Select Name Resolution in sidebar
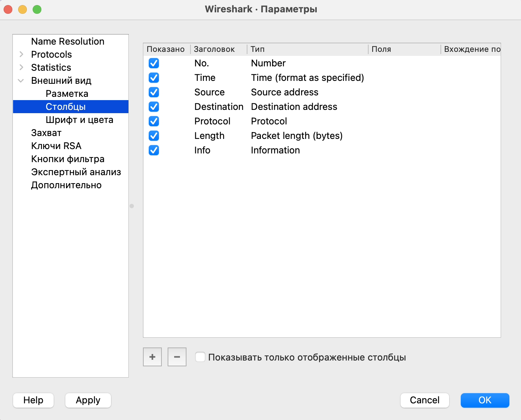This screenshot has height=420, width=521. (x=67, y=41)
